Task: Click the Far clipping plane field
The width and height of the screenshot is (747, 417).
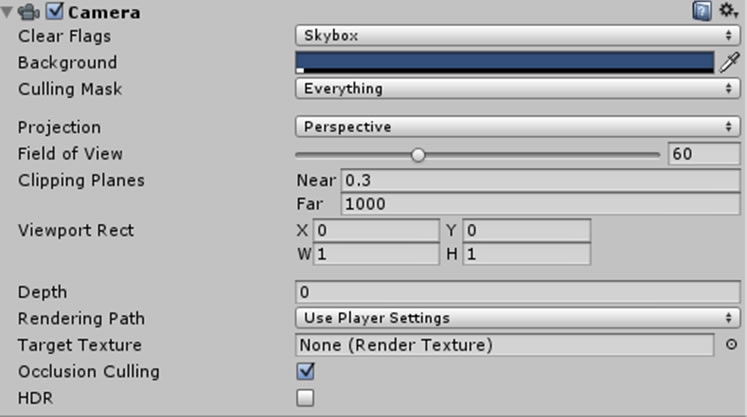Action: 541,204
